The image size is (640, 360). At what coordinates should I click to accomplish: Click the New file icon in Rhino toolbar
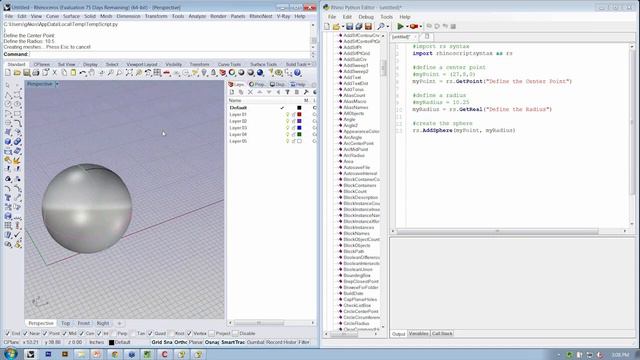click(8, 73)
